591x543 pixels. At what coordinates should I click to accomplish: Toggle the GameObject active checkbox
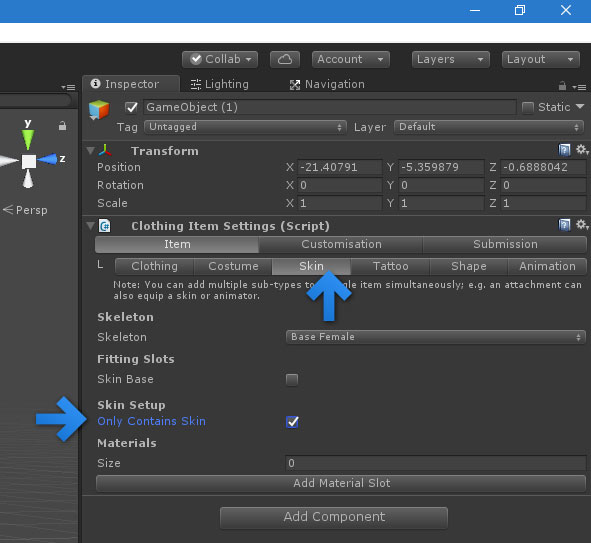pos(132,108)
